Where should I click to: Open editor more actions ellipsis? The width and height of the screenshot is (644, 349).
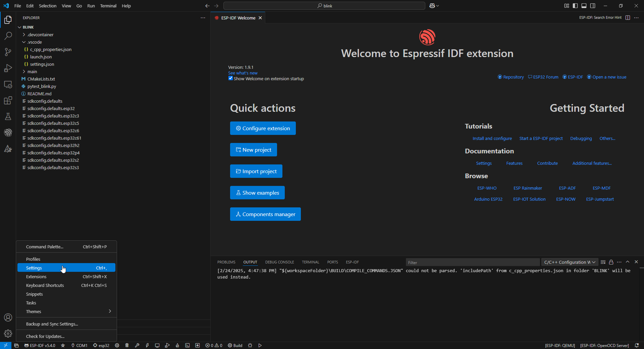(x=636, y=17)
